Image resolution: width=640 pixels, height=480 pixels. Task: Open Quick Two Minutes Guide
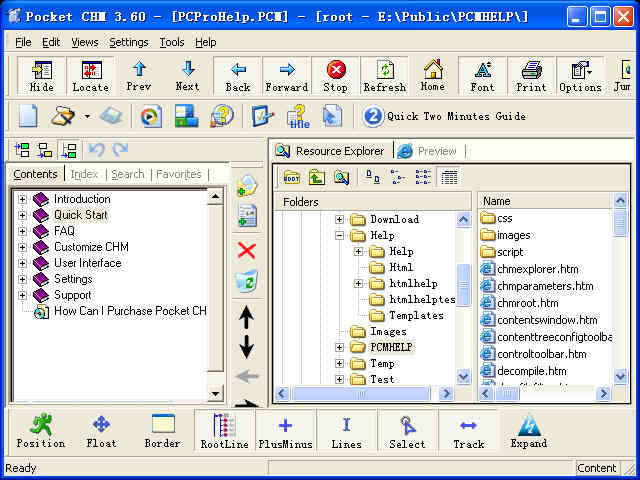pos(444,116)
